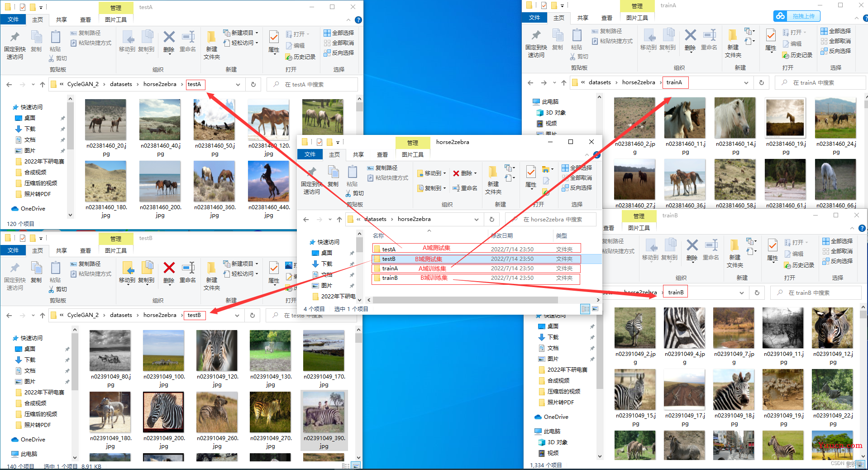
Task: Click Cut in testB window ribbon
Action: point(58,289)
